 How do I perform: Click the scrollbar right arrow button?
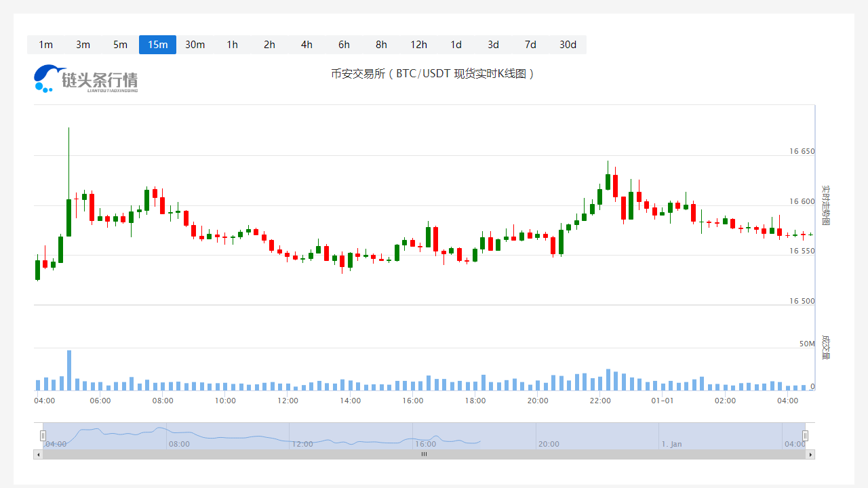tap(810, 455)
